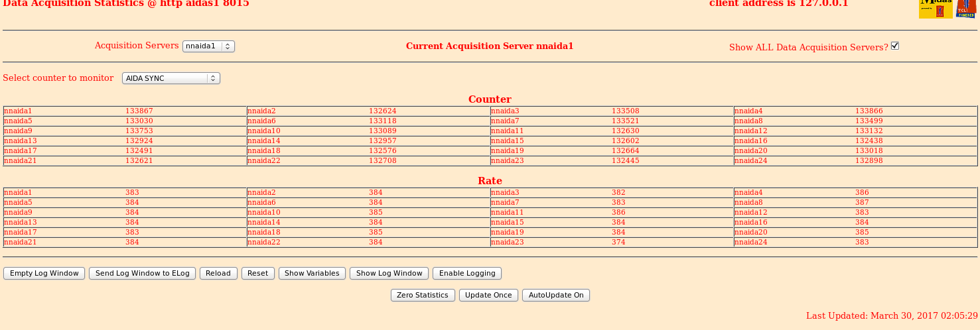Click Current Acquisition Server nnaida1 text
Image resolution: width=980 pixels, height=330 pixels.
pos(490,46)
